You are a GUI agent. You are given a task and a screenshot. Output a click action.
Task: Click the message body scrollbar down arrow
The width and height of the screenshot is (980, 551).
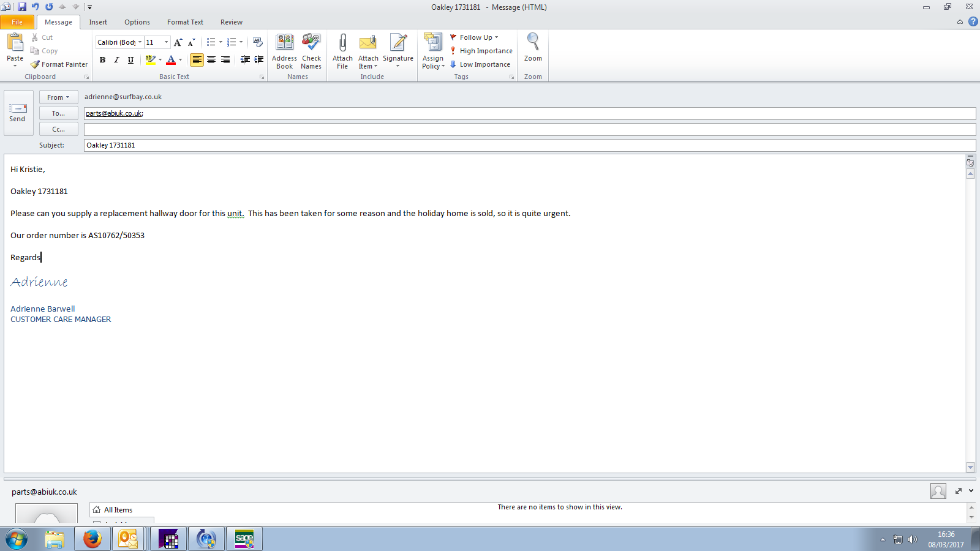970,467
